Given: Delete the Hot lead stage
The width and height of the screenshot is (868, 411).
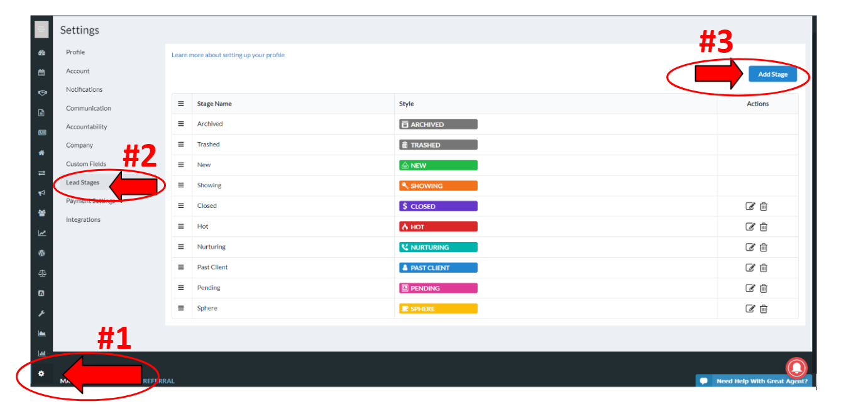Looking at the screenshot, I should [x=764, y=227].
